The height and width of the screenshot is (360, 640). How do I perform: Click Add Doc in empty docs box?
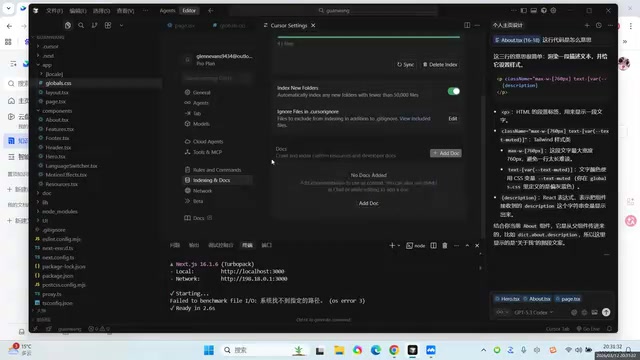[x=368, y=203]
